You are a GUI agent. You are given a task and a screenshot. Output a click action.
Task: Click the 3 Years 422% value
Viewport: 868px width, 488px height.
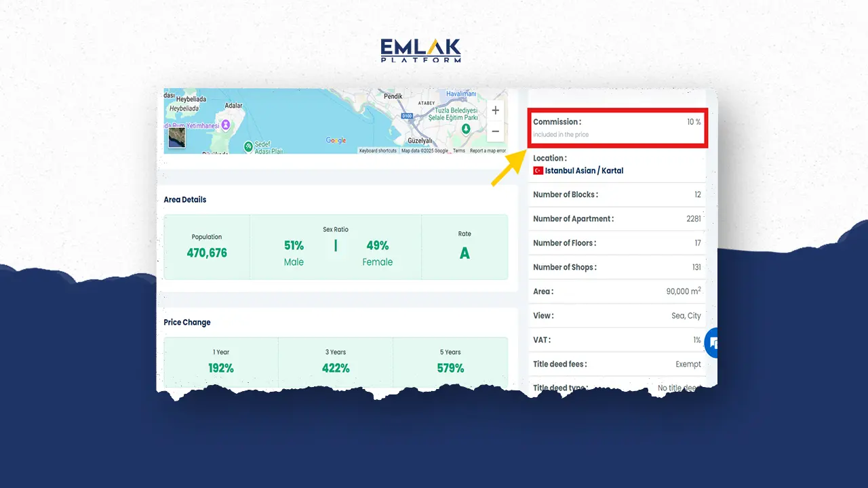coord(336,368)
